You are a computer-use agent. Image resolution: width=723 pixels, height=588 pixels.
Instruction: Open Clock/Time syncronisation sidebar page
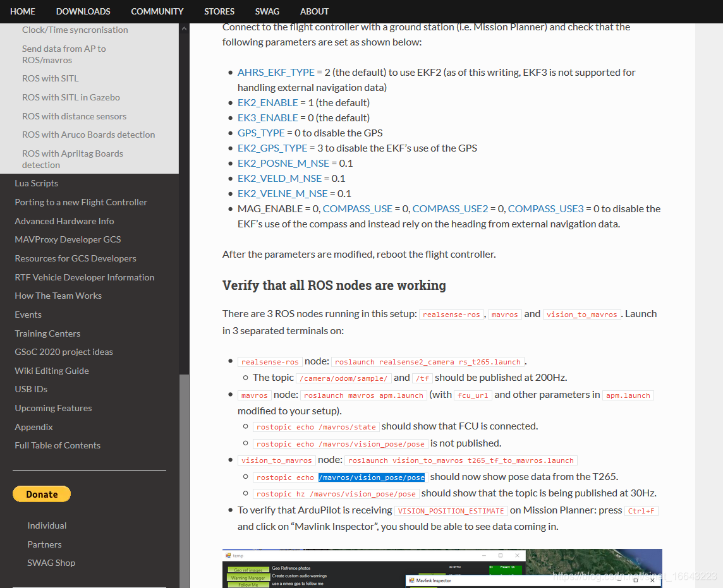(75, 30)
